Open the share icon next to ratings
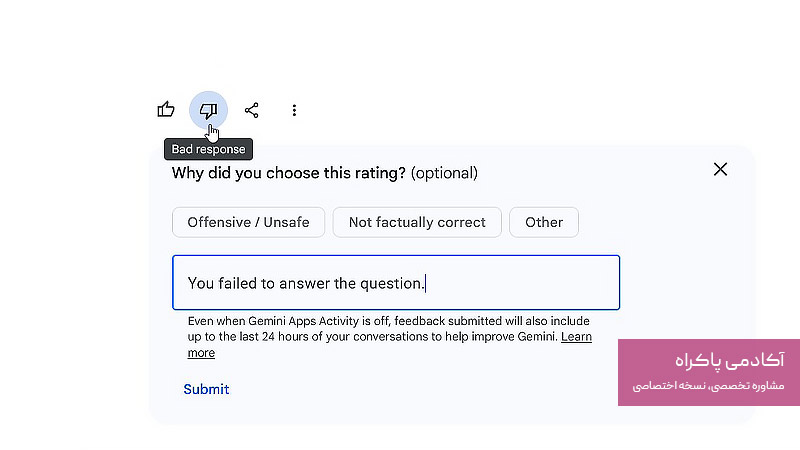The image size is (800, 450). click(x=252, y=110)
